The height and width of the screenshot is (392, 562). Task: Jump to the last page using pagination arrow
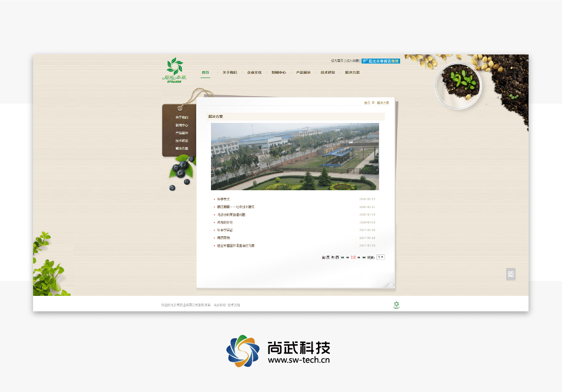364,257
